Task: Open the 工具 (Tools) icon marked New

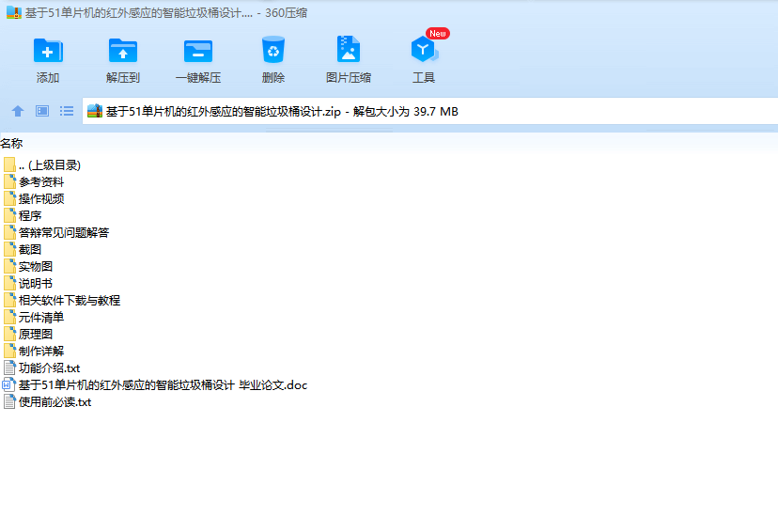Action: pos(425,49)
